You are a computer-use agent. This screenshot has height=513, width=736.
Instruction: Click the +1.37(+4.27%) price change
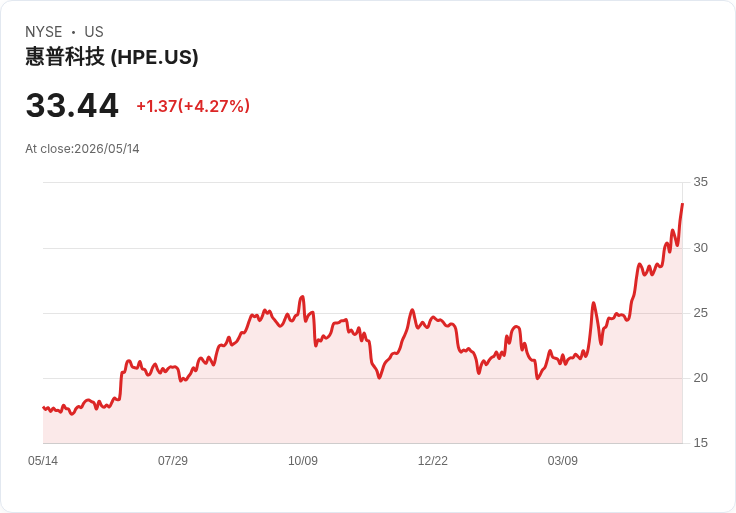tap(193, 106)
